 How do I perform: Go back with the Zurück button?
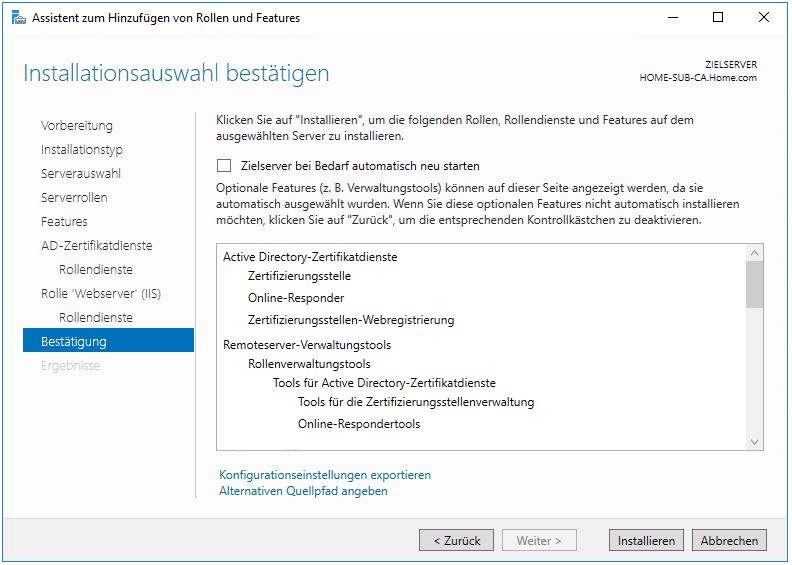[x=456, y=540]
